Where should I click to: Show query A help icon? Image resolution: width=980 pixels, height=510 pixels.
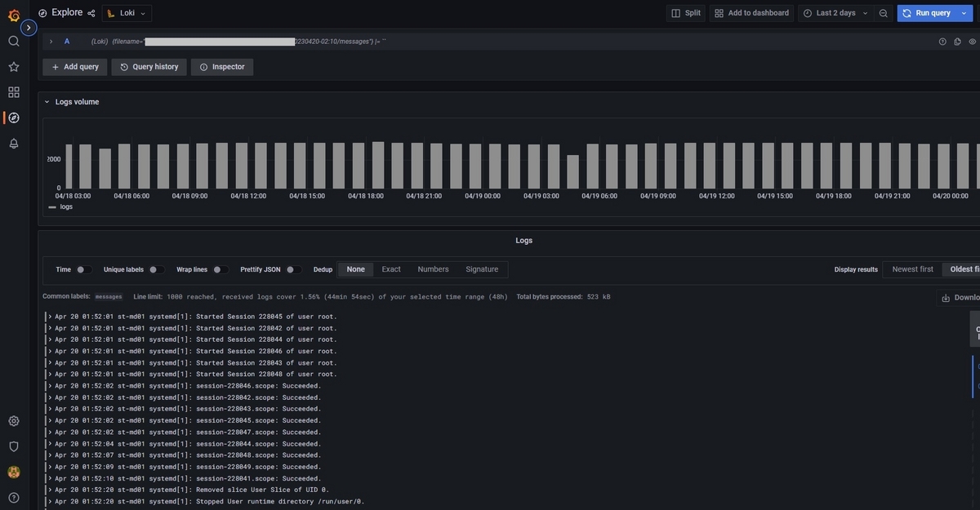pyautogui.click(x=942, y=42)
